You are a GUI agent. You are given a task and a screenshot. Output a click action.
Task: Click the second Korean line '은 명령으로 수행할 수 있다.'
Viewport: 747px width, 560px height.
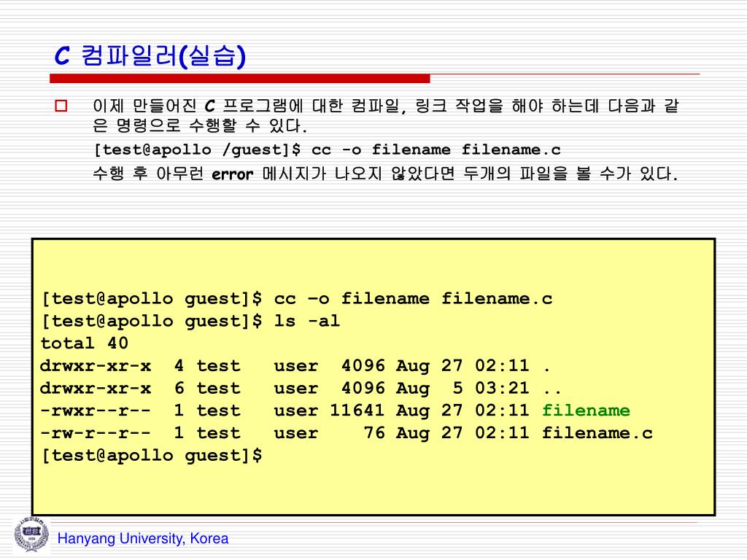click(x=200, y=125)
